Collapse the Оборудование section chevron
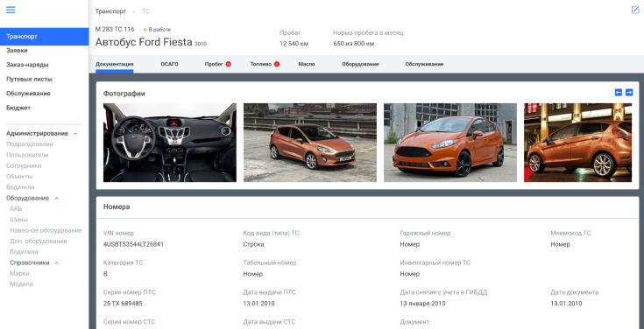644x329 pixels. [57, 198]
